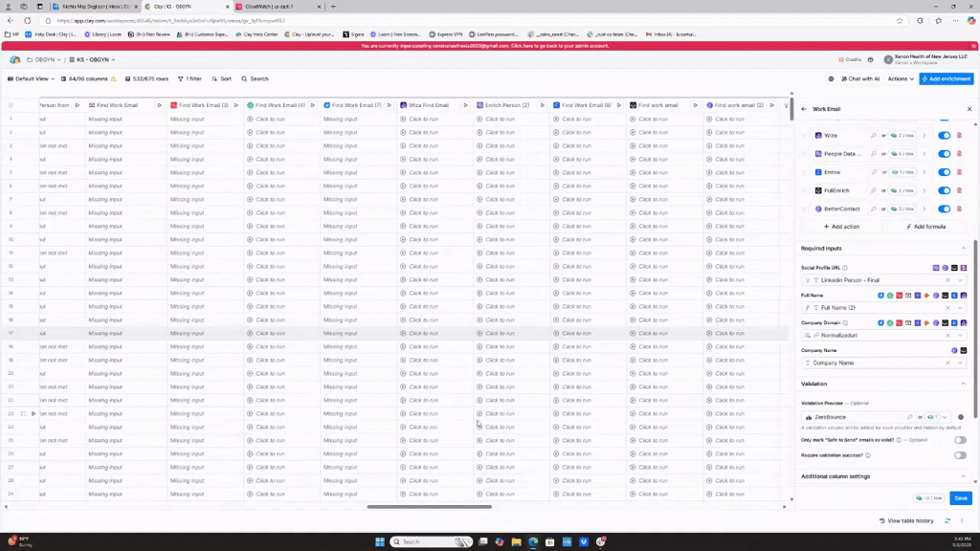Click Save in the Work Email panel

click(960, 498)
